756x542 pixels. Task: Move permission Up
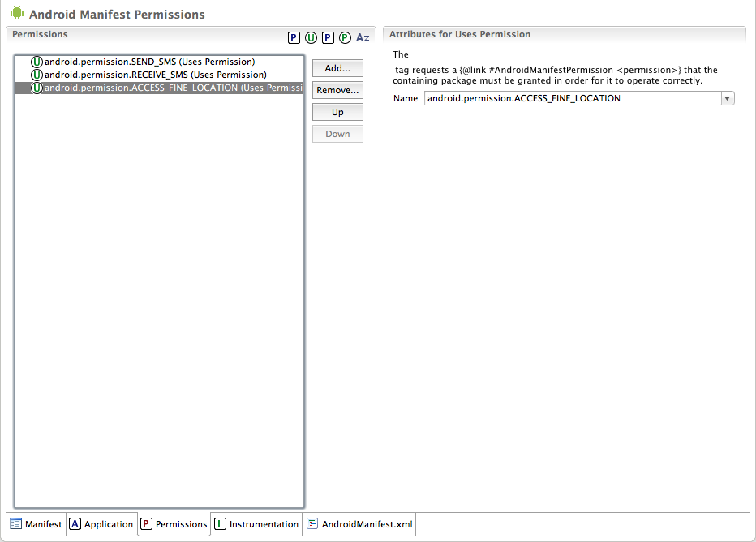click(337, 112)
